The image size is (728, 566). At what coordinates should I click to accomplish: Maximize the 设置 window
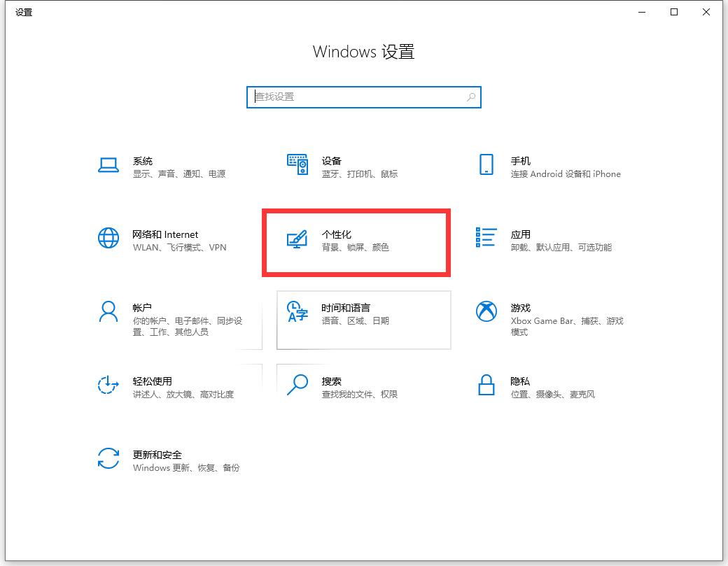click(674, 12)
